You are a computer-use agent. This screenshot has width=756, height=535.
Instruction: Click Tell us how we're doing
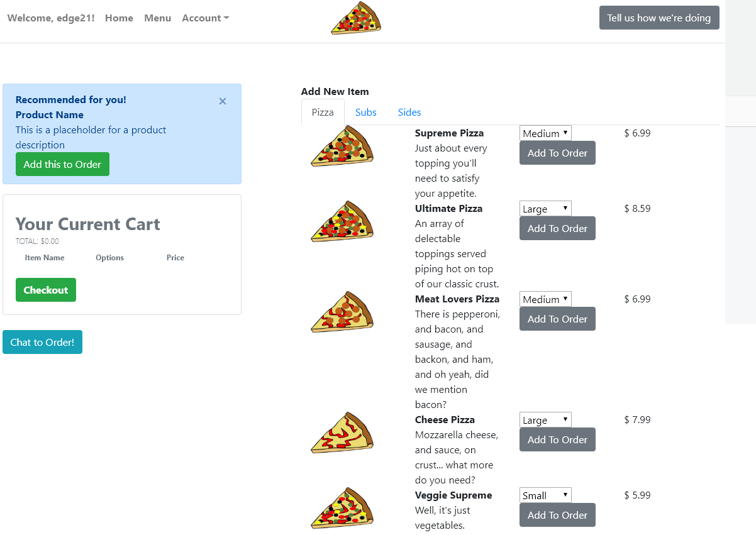click(659, 18)
